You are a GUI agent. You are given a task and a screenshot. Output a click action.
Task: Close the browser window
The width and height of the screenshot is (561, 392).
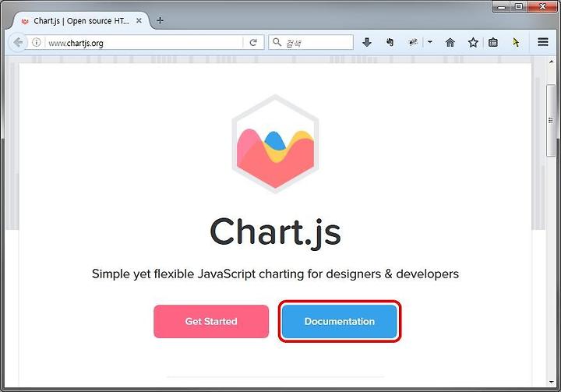point(542,6)
